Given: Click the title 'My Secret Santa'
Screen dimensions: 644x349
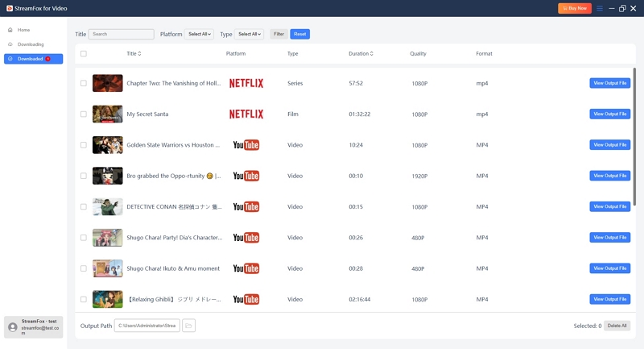Looking at the screenshot, I should click(x=147, y=114).
